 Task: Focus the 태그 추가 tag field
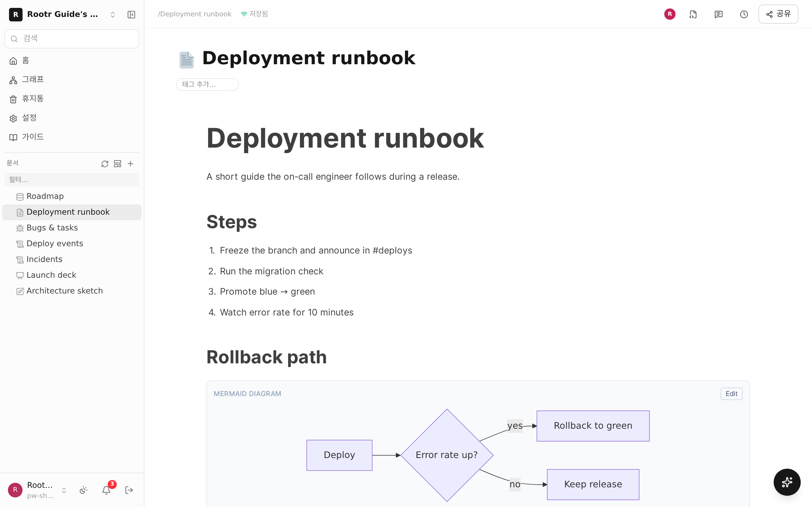point(207,84)
